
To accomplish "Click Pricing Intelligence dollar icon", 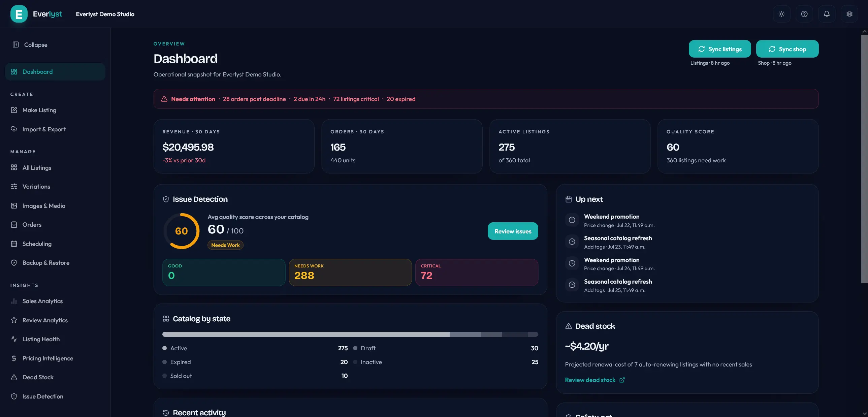I will (x=14, y=358).
